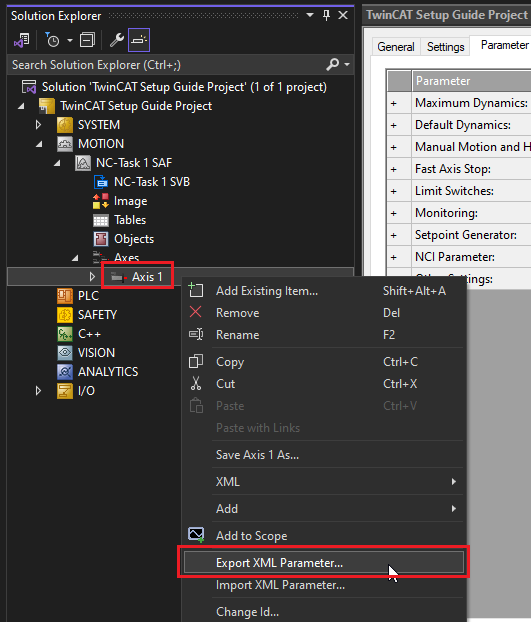Select the Axis 1 tree item
Screen dimensions: 531x622
(147, 276)
